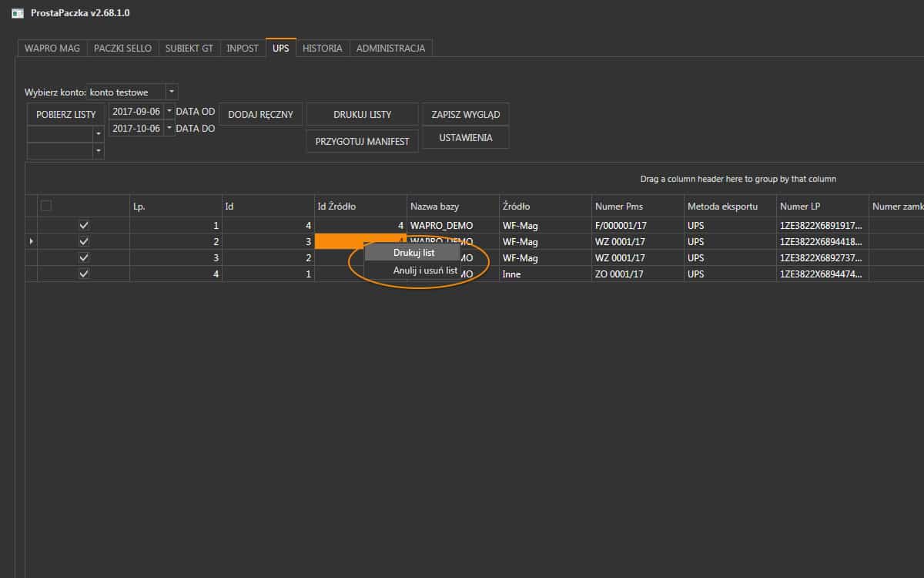Select the WZ 0001/17 cell with 1ZE3822X6894418
Image resolution: width=924 pixels, height=578 pixels.
tap(638, 241)
